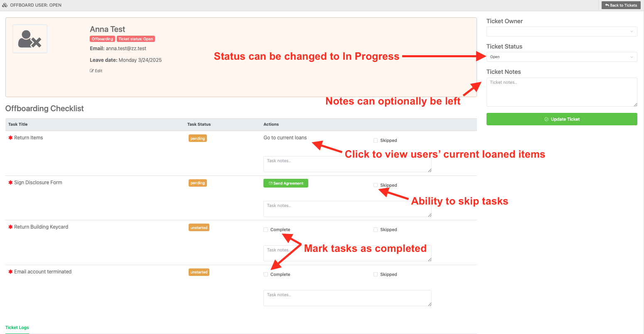The image size is (644, 334).
Task: Switch to the Ticket Logs tab
Action: coord(17,327)
